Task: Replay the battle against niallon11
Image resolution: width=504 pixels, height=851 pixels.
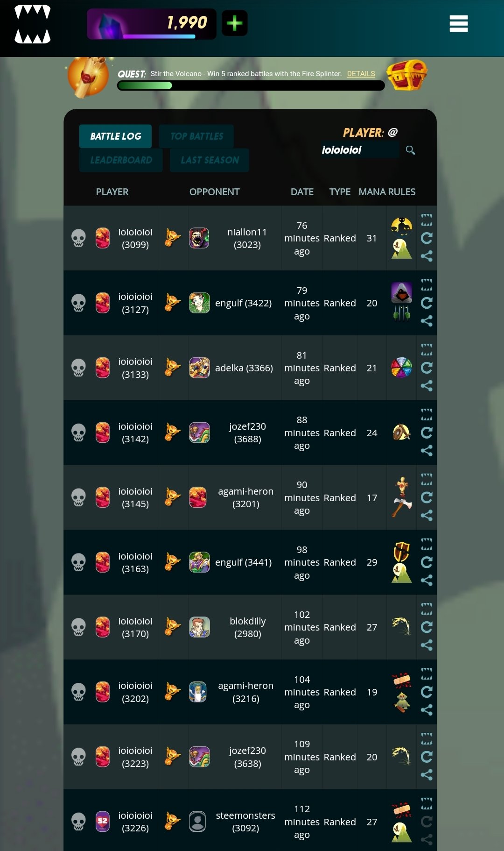Action: [x=427, y=238]
